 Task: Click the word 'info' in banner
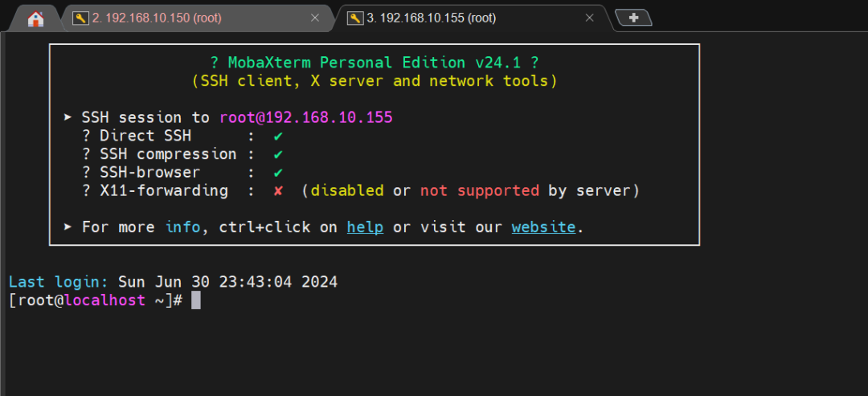tap(182, 227)
